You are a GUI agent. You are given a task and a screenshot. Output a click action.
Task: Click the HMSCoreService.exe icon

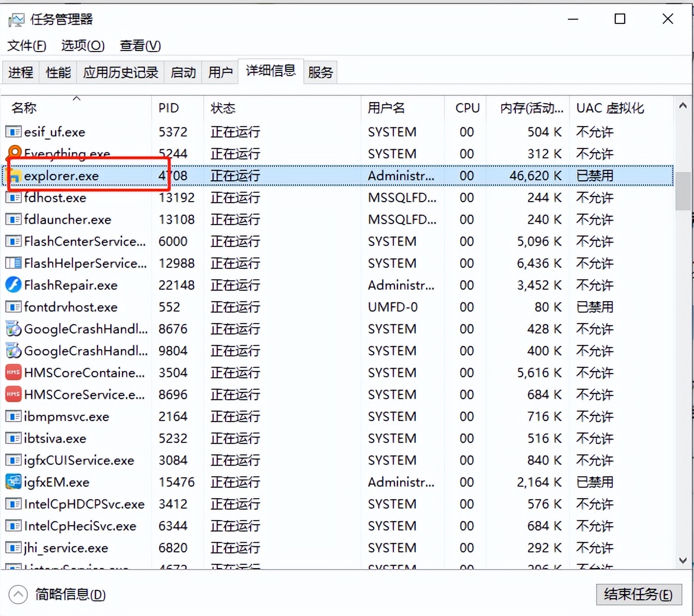point(13,395)
